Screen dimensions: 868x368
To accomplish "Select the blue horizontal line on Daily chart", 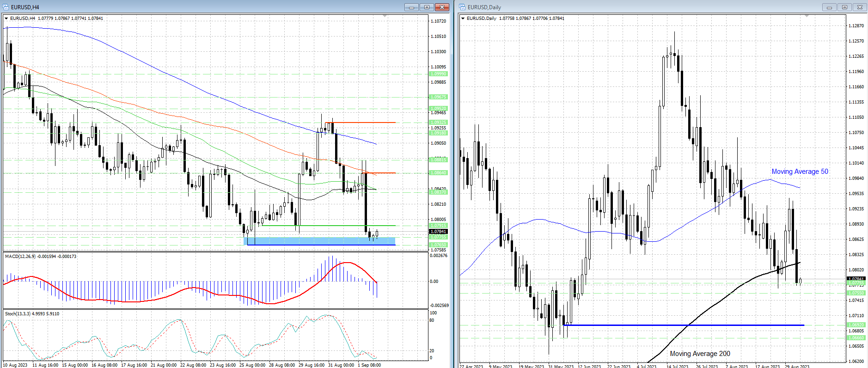I will tap(684, 325).
